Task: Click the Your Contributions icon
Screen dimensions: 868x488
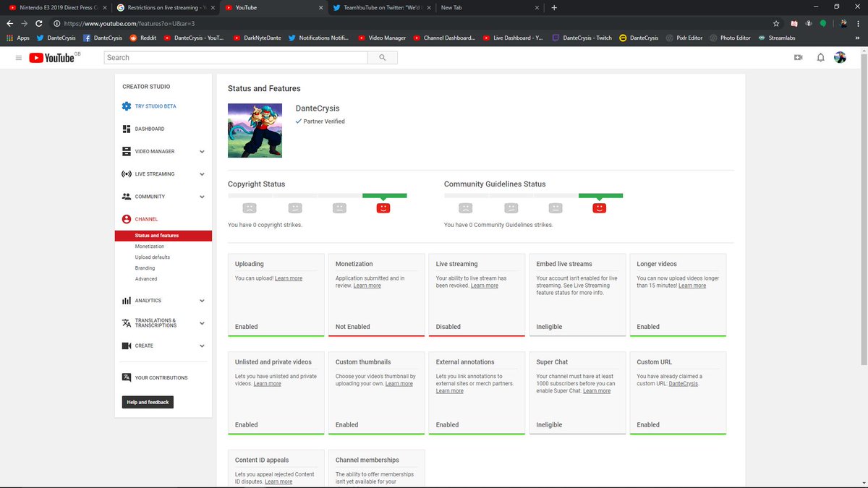Action: [x=127, y=377]
